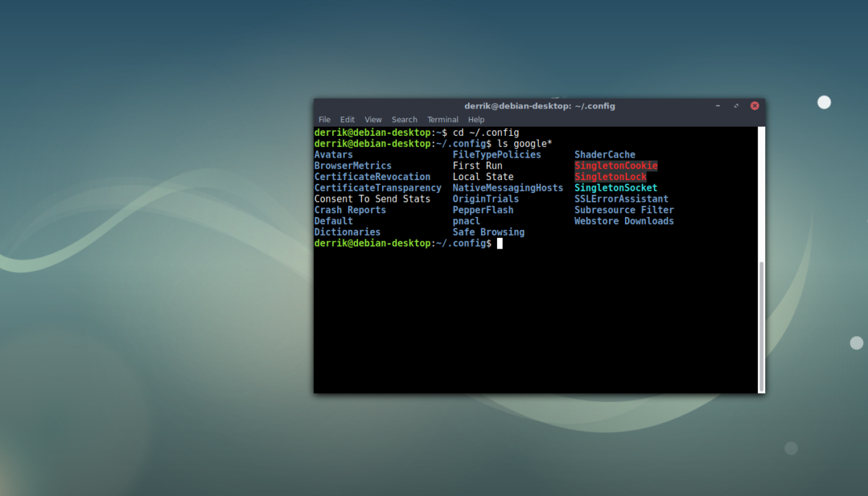
Task: Click the 'OriginTrials' entry
Action: click(486, 199)
